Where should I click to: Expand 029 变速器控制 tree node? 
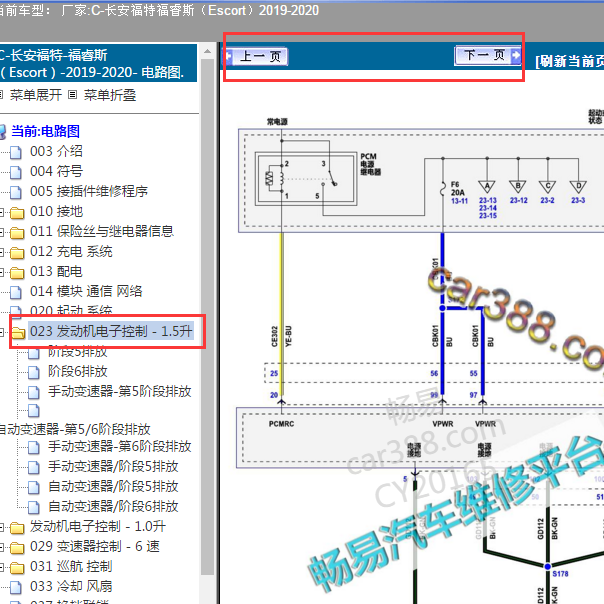(x=2, y=548)
